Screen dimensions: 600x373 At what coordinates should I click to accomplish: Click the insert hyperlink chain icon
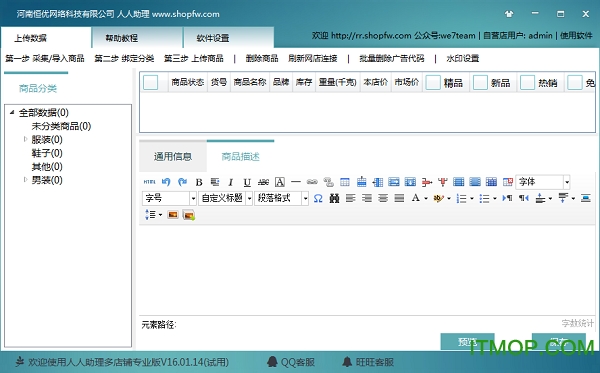[312, 182]
